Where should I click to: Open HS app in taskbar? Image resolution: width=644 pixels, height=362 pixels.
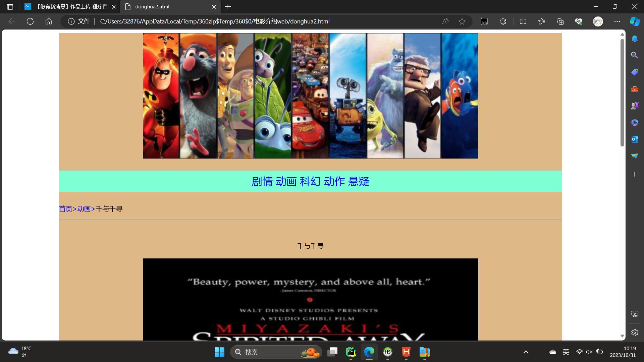[x=388, y=352]
